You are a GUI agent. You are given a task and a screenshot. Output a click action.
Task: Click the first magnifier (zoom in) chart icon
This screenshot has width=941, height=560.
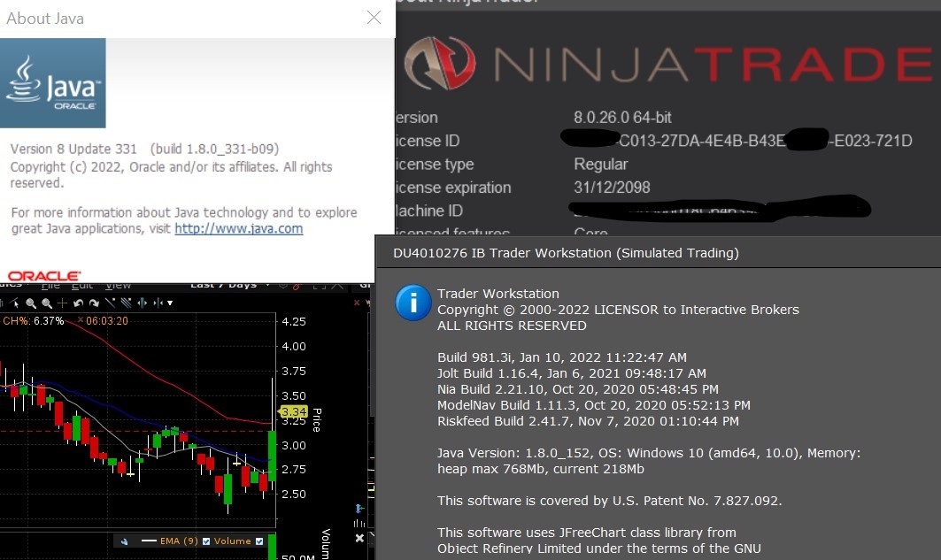[31, 303]
